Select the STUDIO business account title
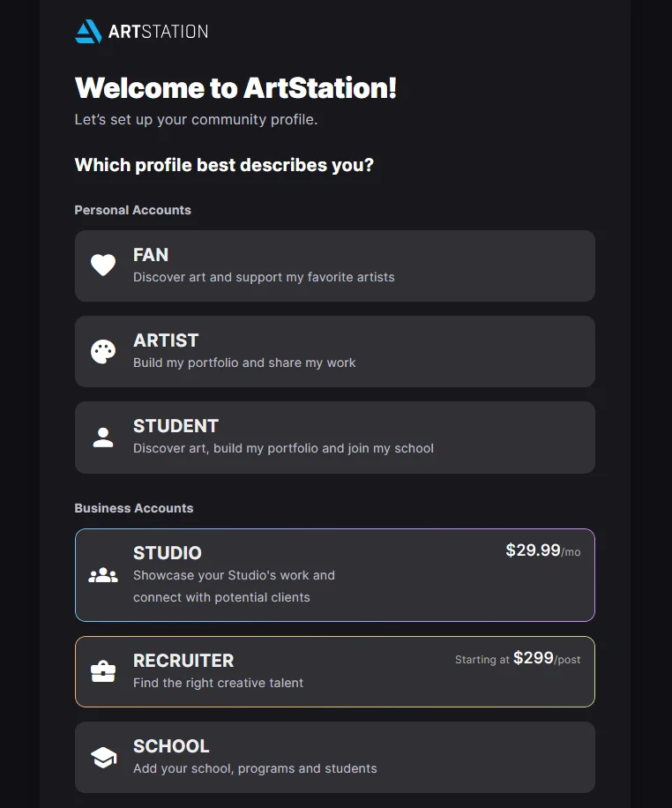The height and width of the screenshot is (808, 672). (168, 553)
